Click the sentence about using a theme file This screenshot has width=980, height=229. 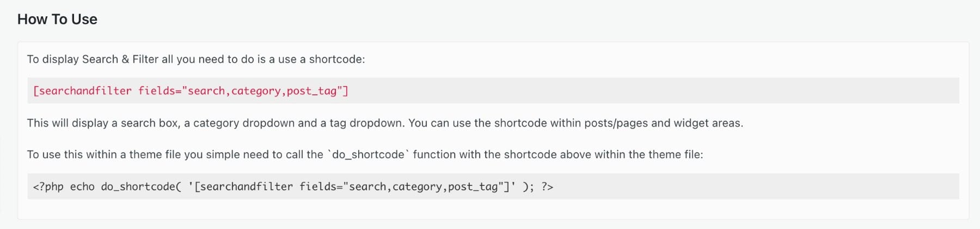point(365,154)
